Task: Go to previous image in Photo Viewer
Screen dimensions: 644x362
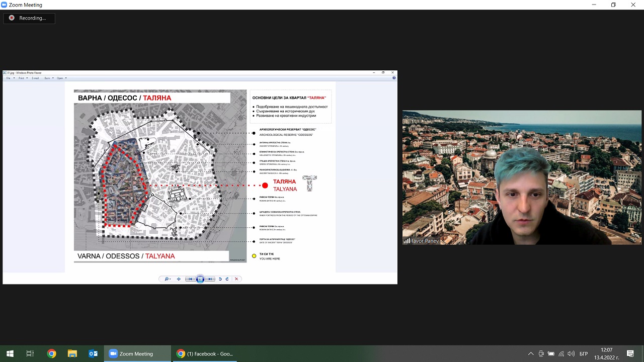Action: tap(190, 279)
